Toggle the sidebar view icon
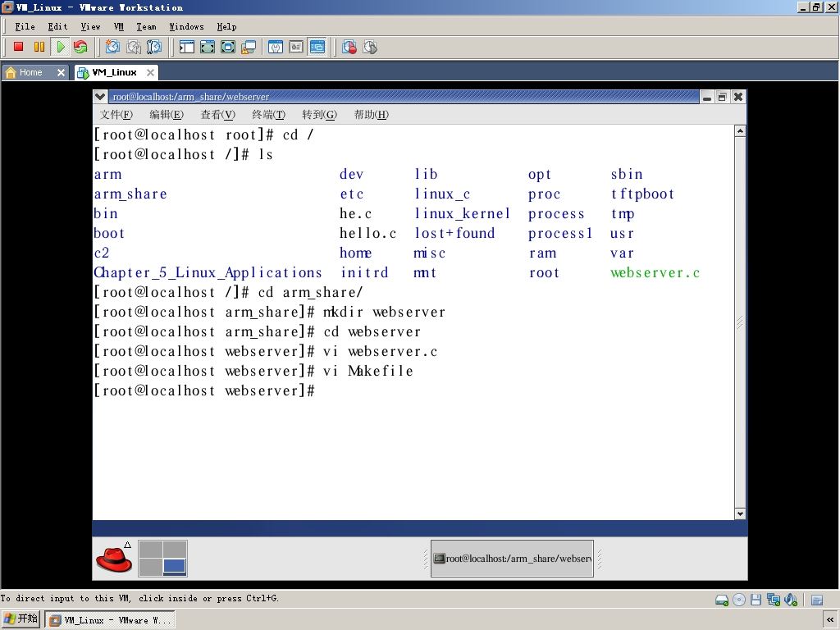The width and height of the screenshot is (840, 630). (186, 47)
